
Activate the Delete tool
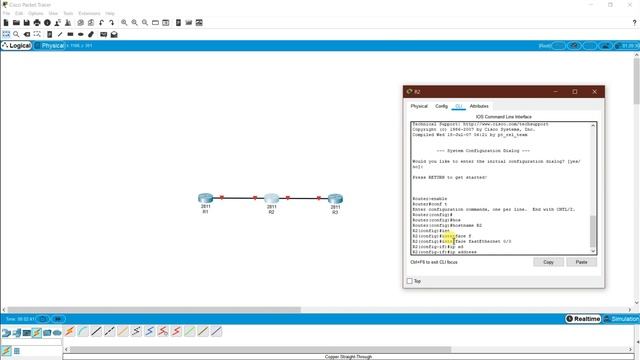pyautogui.click(x=27, y=34)
